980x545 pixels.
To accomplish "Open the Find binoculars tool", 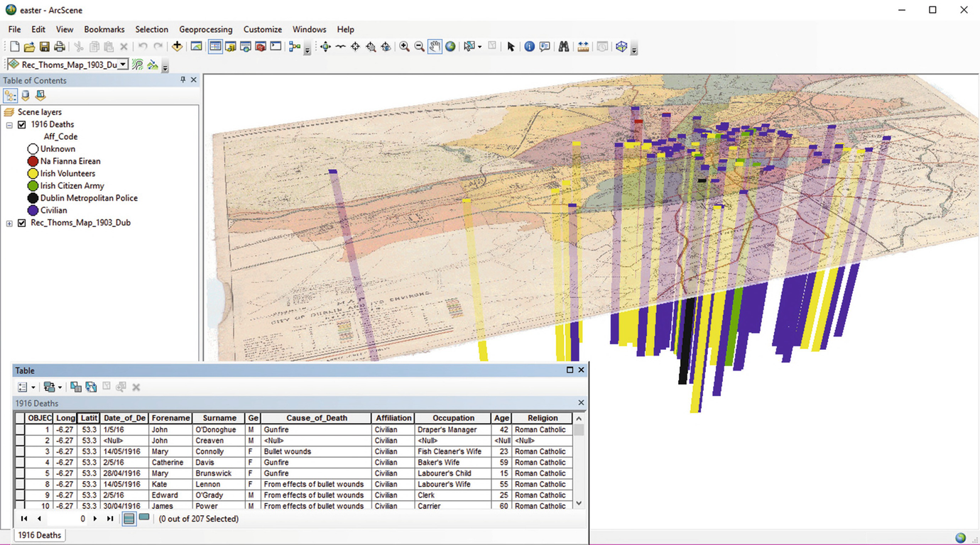I will 563,47.
